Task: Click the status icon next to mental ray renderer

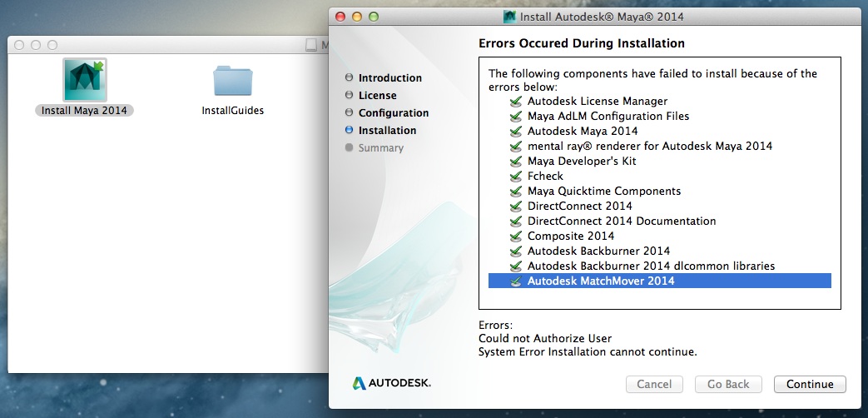Action: [516, 147]
